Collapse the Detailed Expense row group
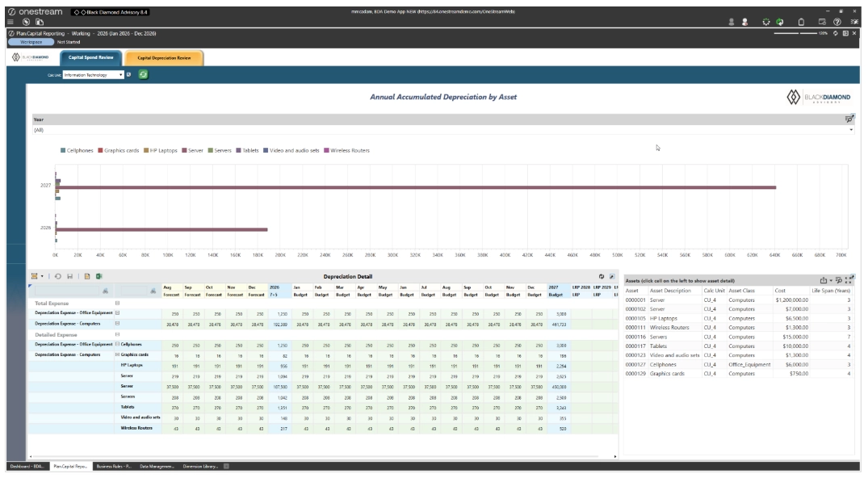The height and width of the screenshot is (478, 868). click(x=117, y=334)
